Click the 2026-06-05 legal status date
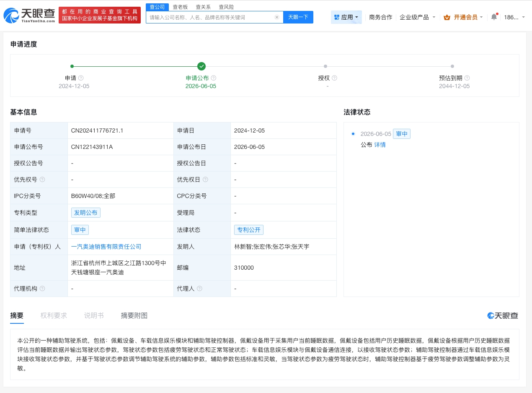532x393 pixels. point(376,134)
